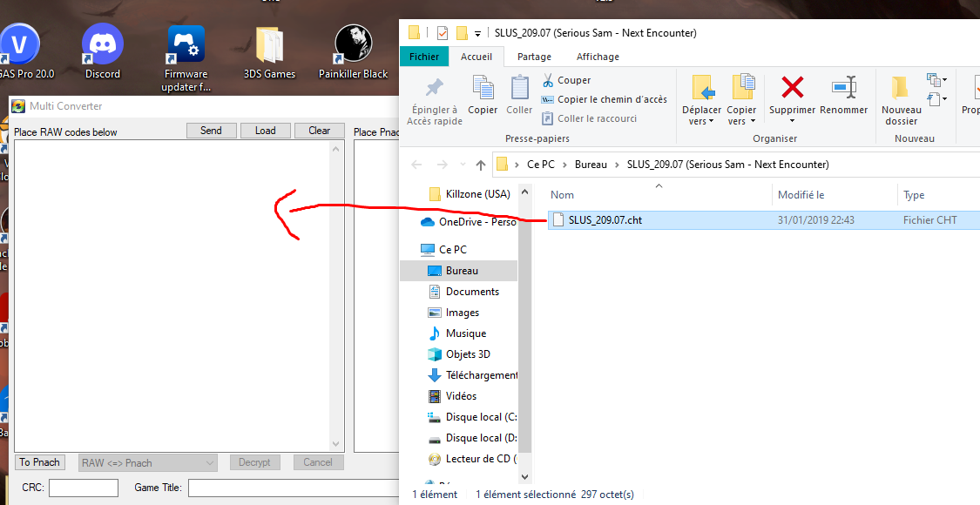Click the Decrypt button
This screenshot has width=980, height=505.
(254, 462)
